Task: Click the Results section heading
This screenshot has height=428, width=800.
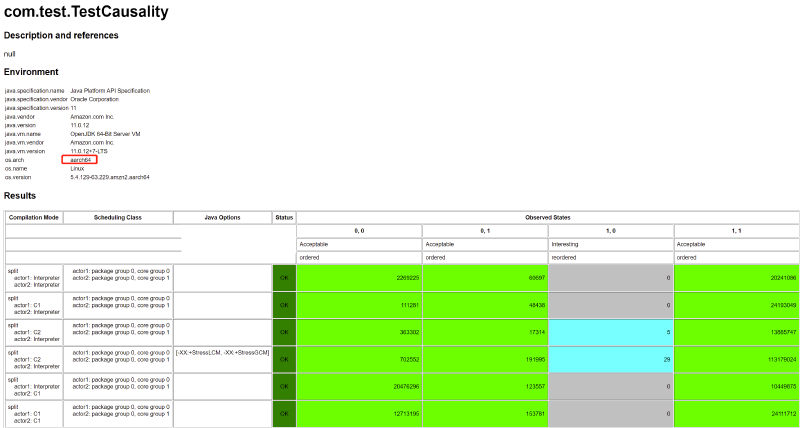Action: click(20, 196)
